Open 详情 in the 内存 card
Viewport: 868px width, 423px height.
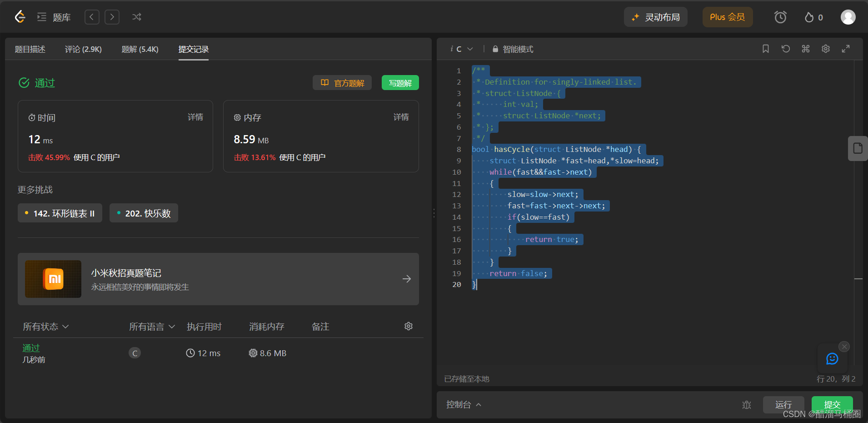pyautogui.click(x=401, y=117)
